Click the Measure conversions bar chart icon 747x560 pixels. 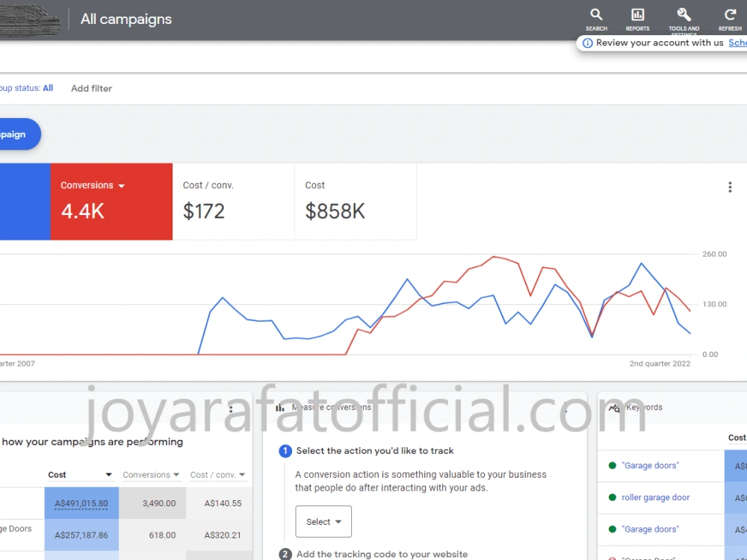280,408
